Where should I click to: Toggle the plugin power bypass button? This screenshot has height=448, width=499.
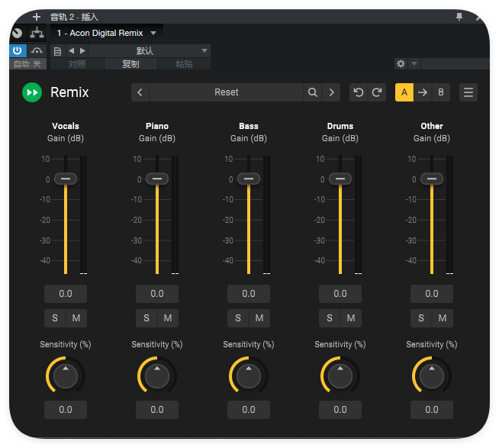click(18, 50)
